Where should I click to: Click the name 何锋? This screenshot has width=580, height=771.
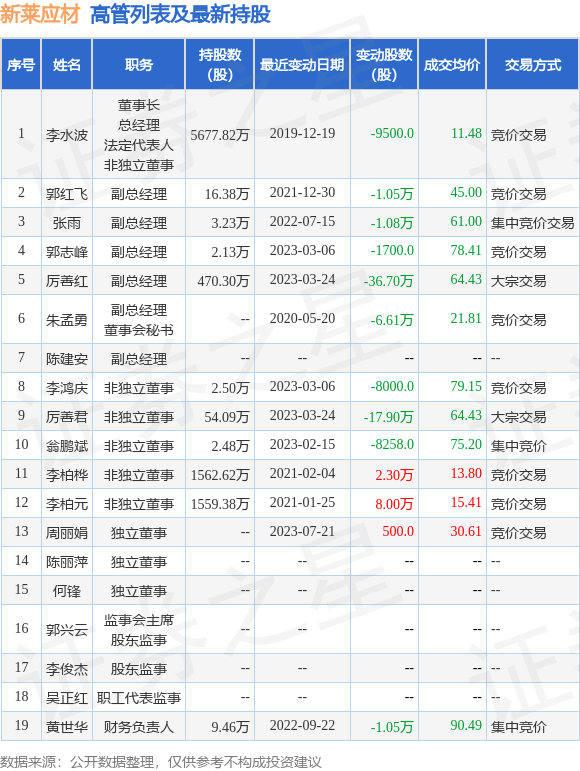pyautogui.click(x=67, y=591)
